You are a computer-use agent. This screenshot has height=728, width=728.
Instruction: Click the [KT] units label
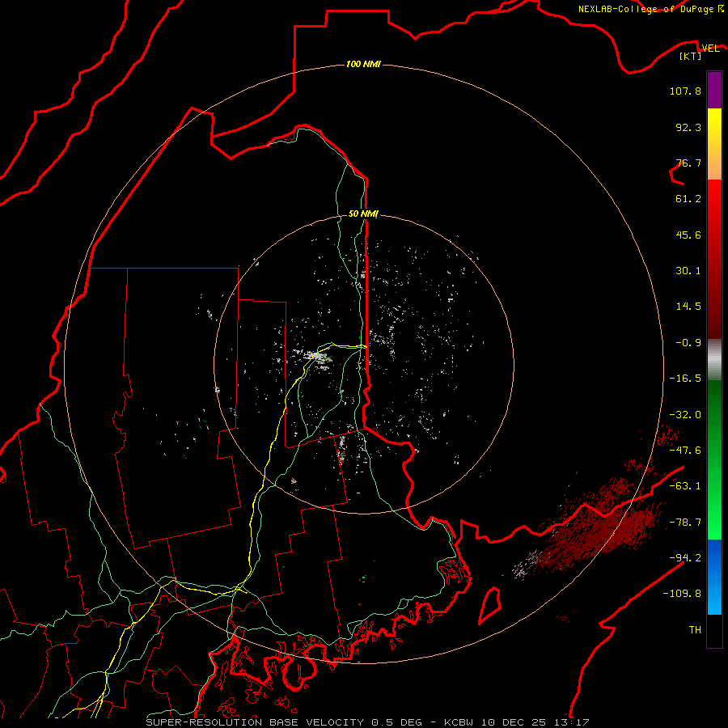pos(691,56)
